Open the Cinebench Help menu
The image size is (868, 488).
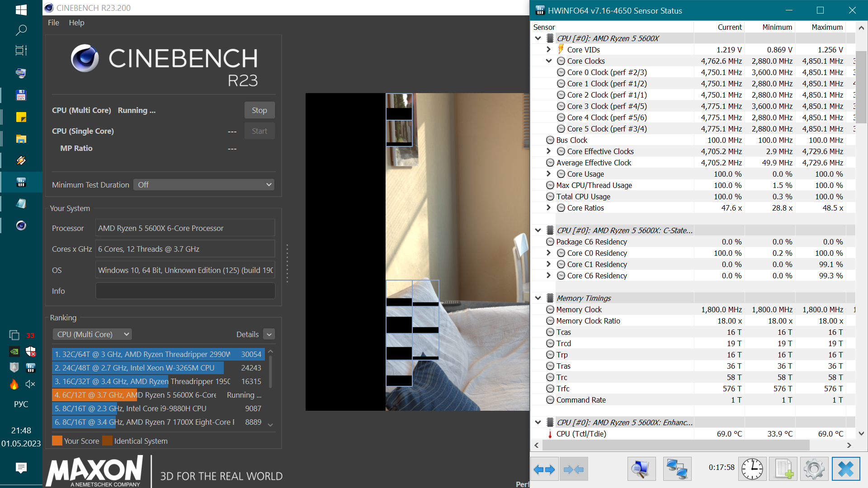pyautogui.click(x=76, y=23)
